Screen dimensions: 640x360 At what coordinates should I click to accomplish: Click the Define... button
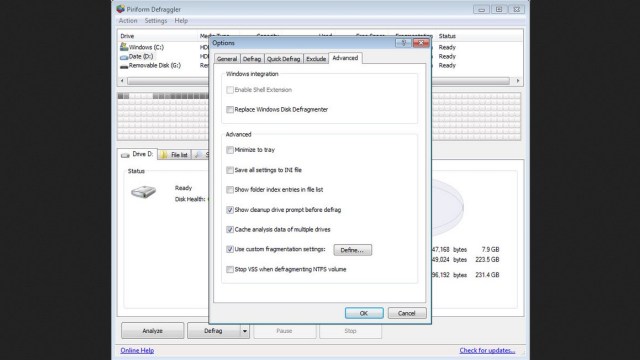352,250
